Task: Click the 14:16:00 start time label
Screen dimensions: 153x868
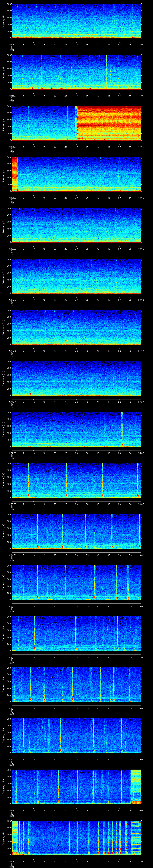Action: 12,147
